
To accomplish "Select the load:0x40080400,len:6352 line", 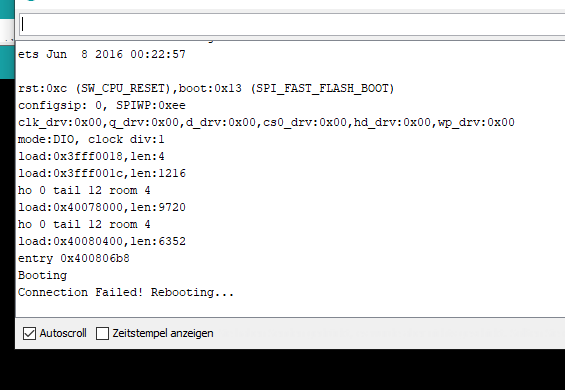I will pos(102,241).
